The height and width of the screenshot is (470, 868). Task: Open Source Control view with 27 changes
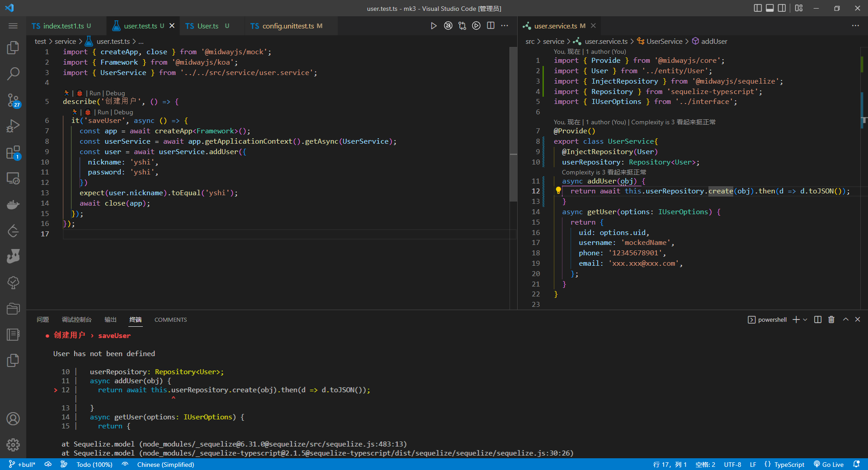point(13,100)
